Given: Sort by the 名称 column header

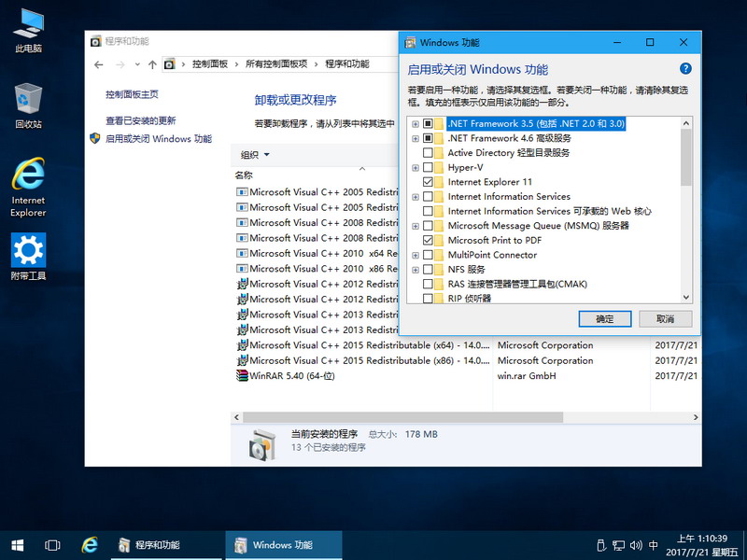Looking at the screenshot, I should click(x=244, y=175).
